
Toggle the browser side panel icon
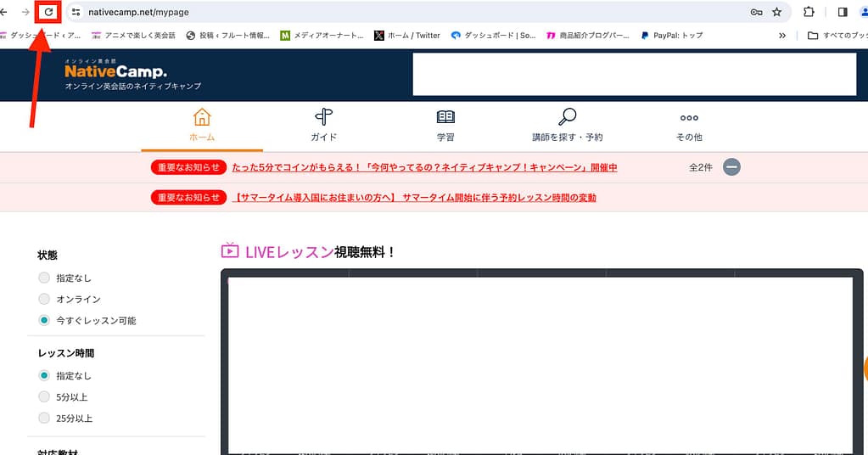[x=843, y=12]
